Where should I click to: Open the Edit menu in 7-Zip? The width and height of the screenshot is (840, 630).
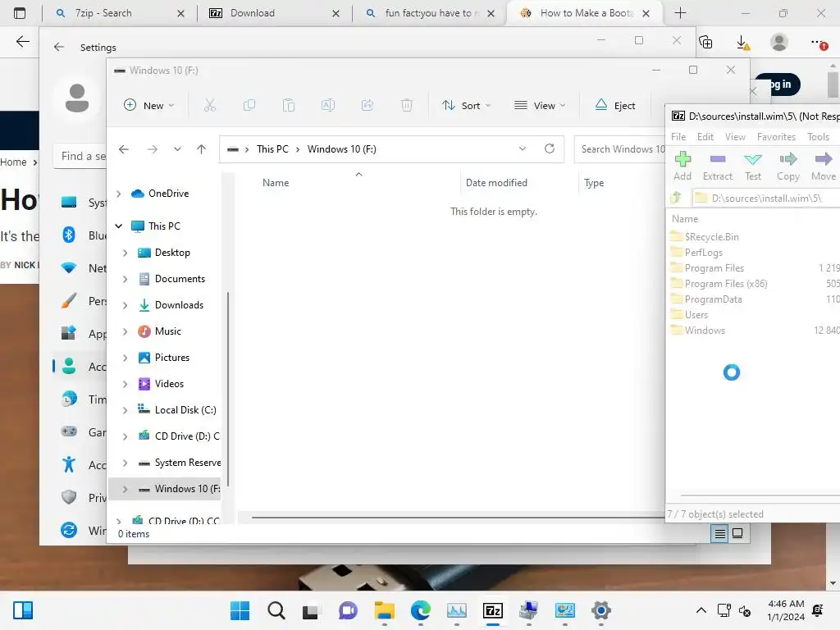pos(705,137)
